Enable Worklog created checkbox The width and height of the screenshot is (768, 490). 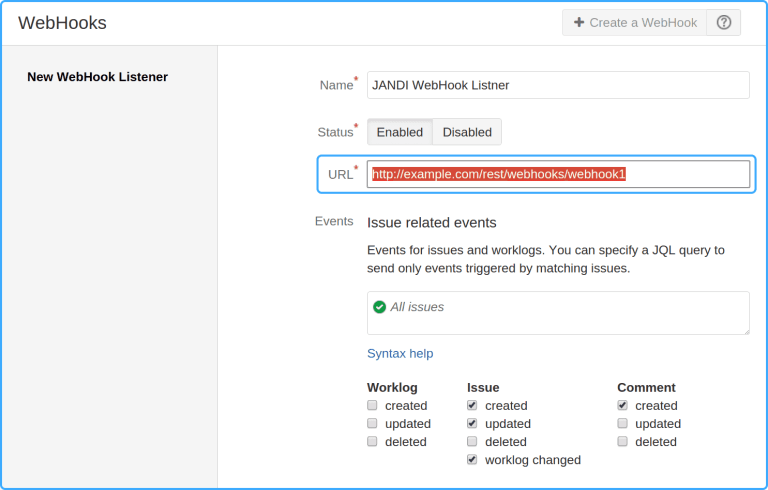[x=372, y=406]
